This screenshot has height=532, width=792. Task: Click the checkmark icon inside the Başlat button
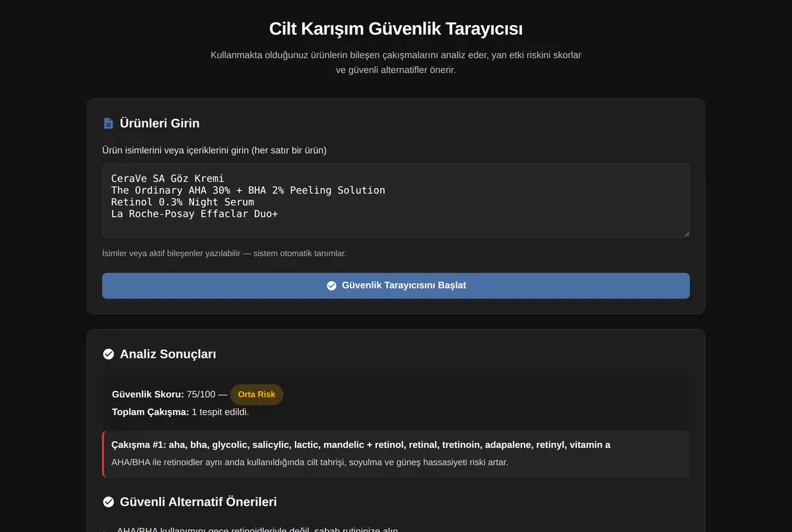[331, 286]
